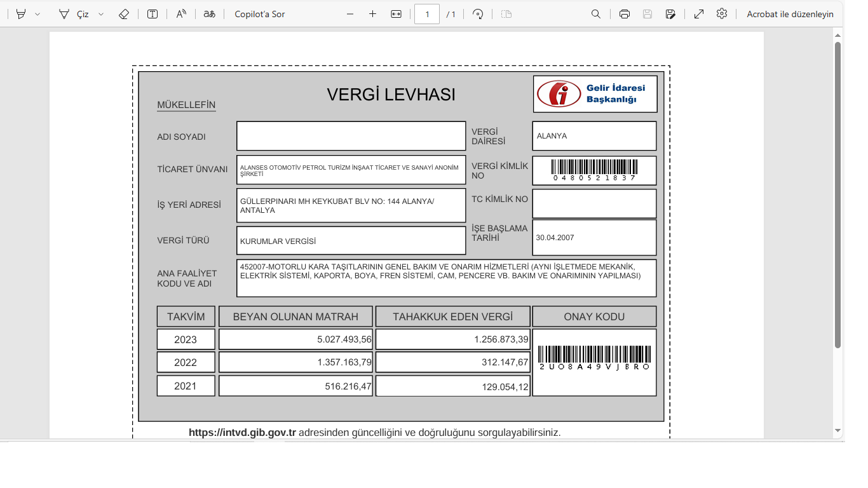
Task: Click the https://intvd.gib.gov.tr address
Action: pos(243,433)
